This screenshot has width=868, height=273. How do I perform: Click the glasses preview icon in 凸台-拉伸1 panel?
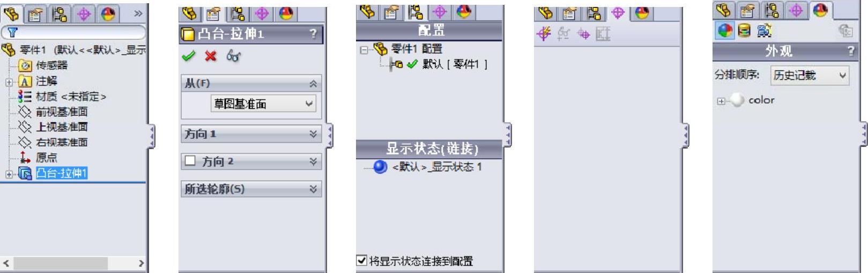233,56
